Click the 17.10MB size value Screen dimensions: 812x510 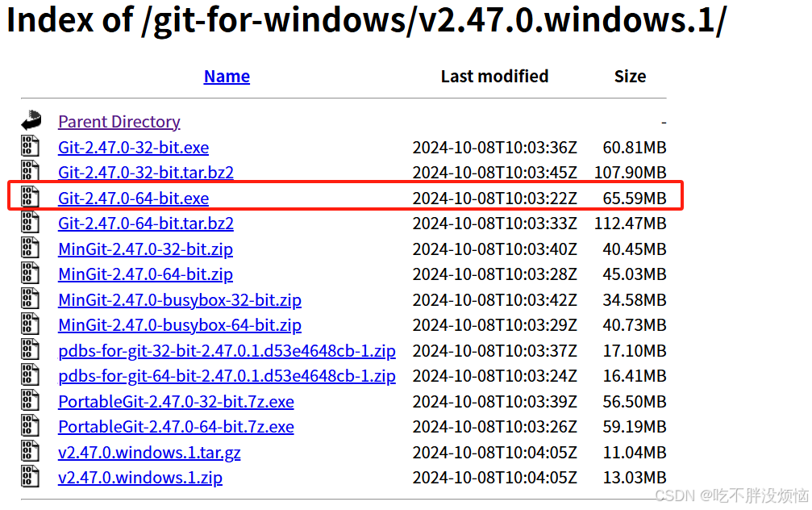pos(635,351)
